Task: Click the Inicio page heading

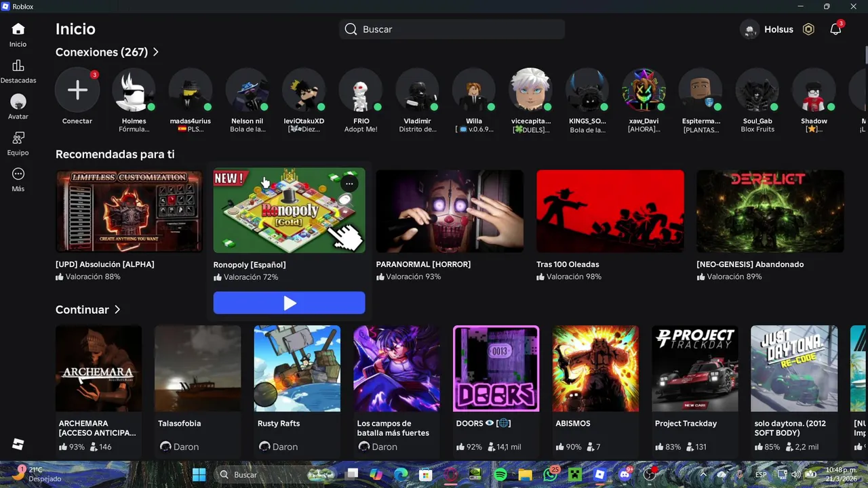Action: click(75, 29)
